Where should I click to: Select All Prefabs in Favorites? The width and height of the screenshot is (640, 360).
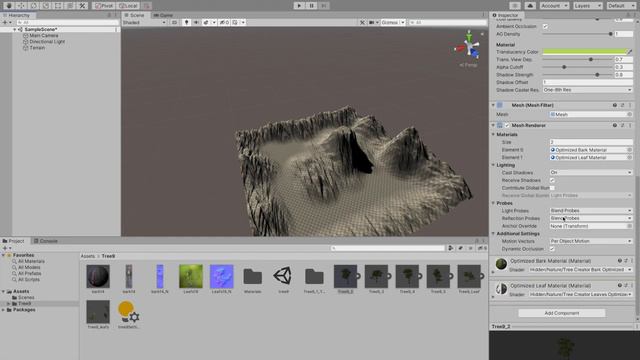[x=29, y=273]
